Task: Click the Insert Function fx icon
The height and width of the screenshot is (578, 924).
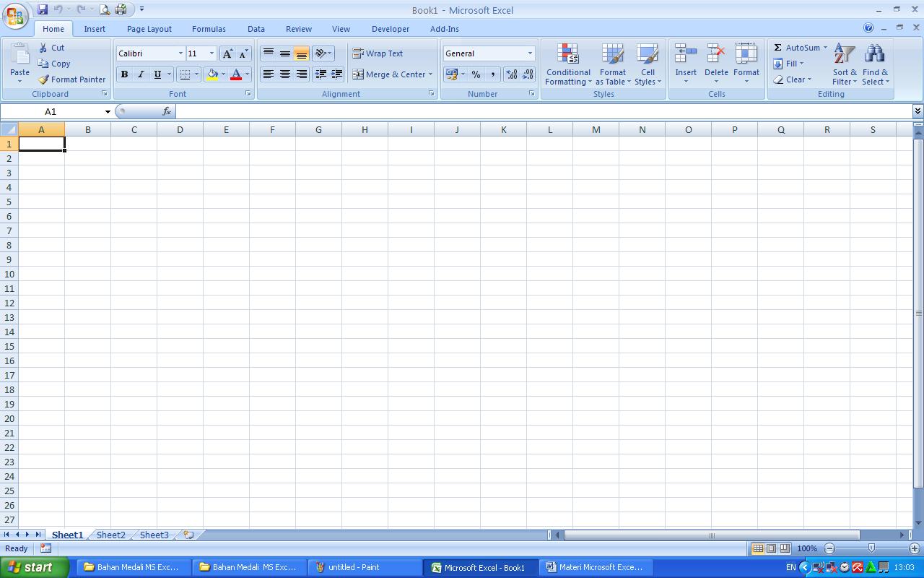Action: click(167, 111)
